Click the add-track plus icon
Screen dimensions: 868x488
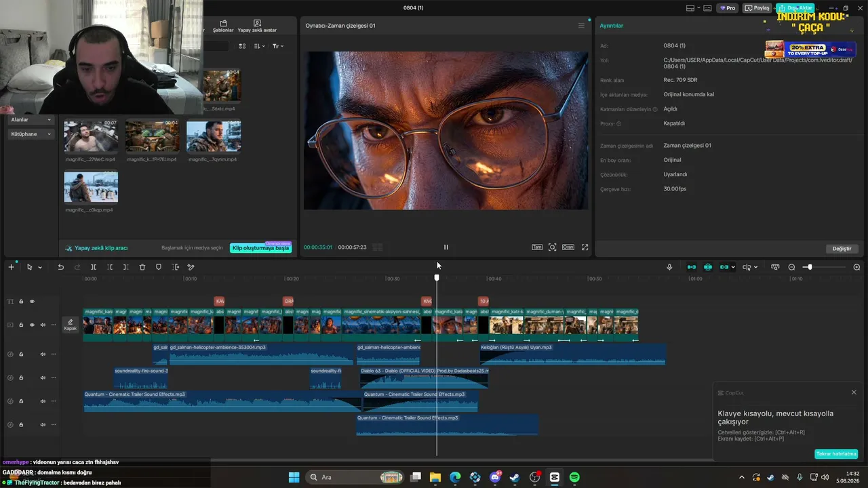tap(11, 267)
